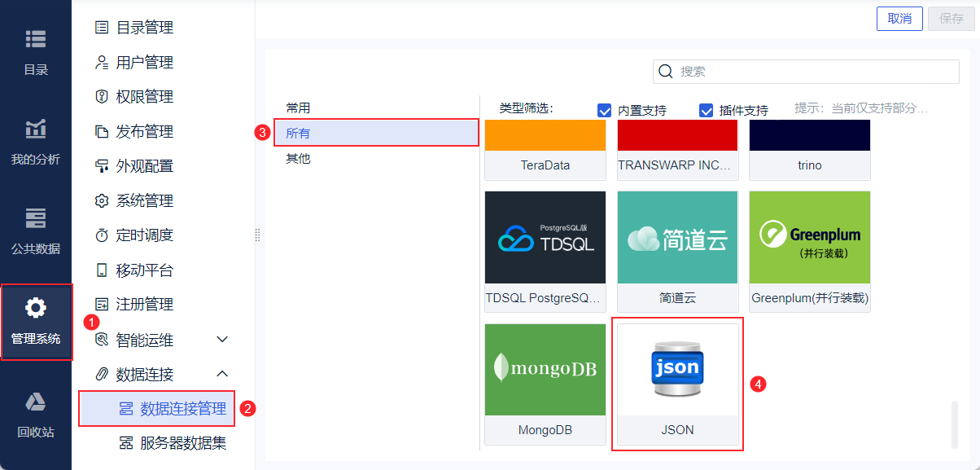Pick the 简道云 data source tile
Screen dimensions: 980x470
coord(677,238)
